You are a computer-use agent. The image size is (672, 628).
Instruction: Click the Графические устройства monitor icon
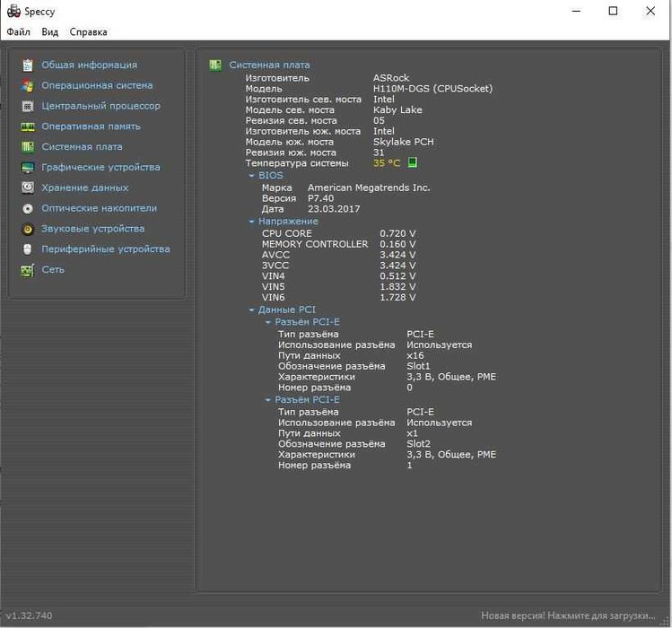(x=28, y=167)
